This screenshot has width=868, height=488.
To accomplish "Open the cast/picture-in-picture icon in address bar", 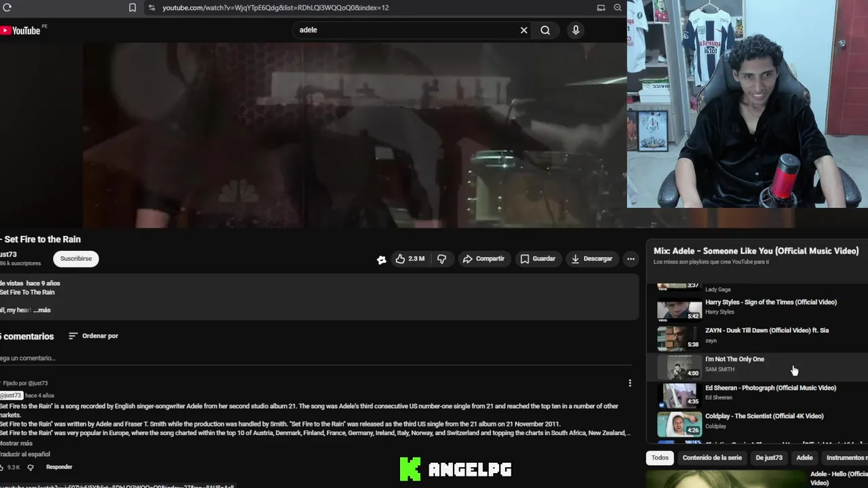I will (601, 7).
